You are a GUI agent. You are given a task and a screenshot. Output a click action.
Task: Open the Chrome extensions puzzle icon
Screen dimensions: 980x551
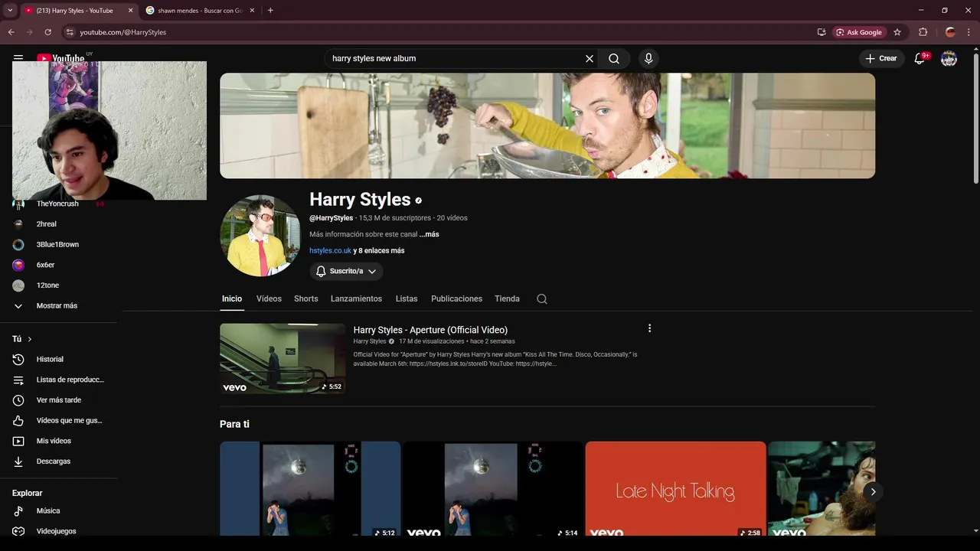coord(923,32)
